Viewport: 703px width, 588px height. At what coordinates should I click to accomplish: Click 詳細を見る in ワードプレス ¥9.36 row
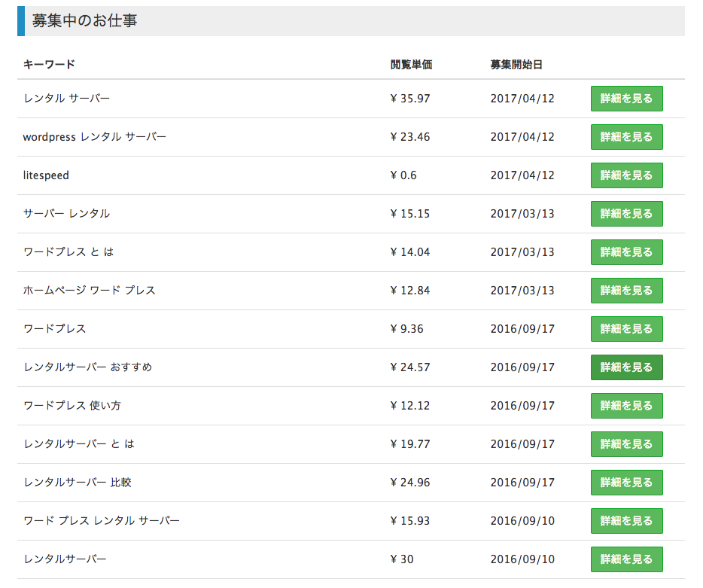pos(626,329)
